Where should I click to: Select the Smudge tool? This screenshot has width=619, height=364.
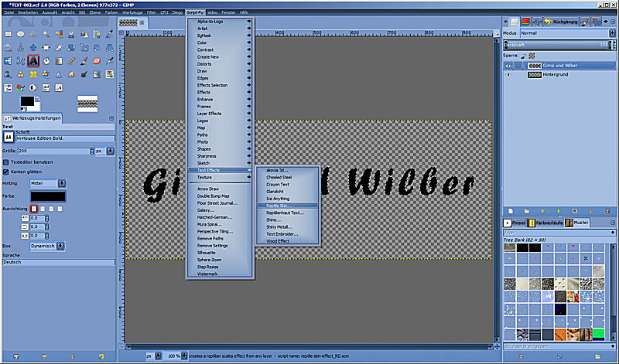[71, 74]
